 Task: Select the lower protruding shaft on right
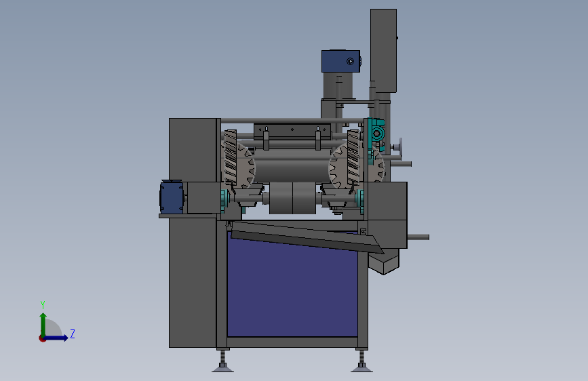418,237
